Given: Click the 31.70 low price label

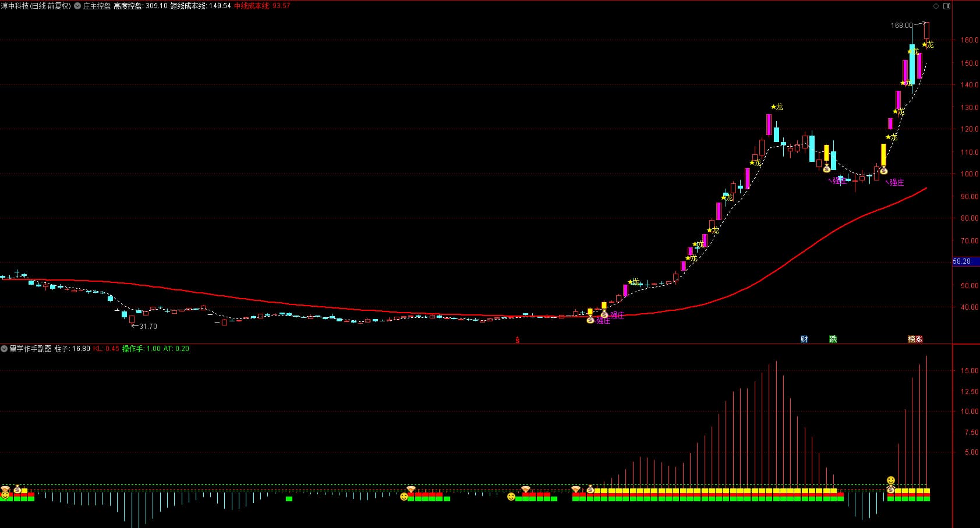Looking at the screenshot, I should pos(148,327).
